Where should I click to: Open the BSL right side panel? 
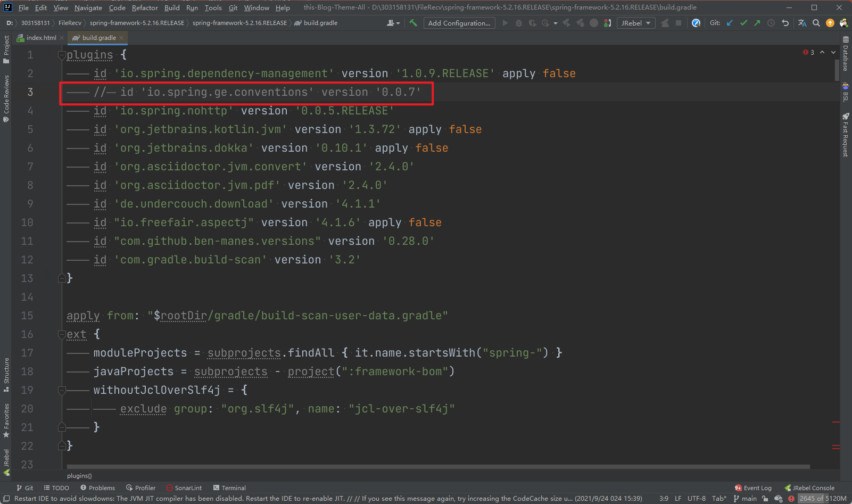point(846,92)
